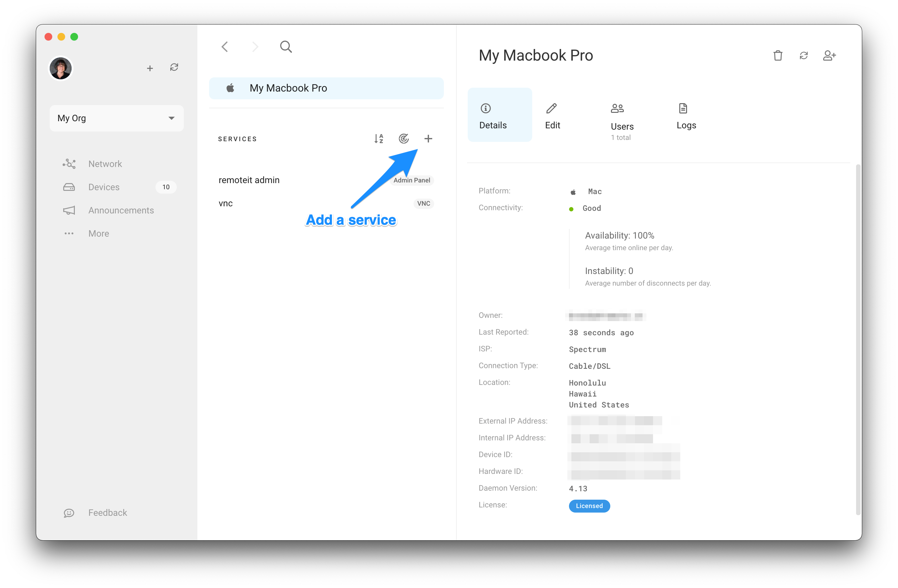The image size is (898, 588).
Task: Click the user profile avatar icon
Action: point(60,68)
